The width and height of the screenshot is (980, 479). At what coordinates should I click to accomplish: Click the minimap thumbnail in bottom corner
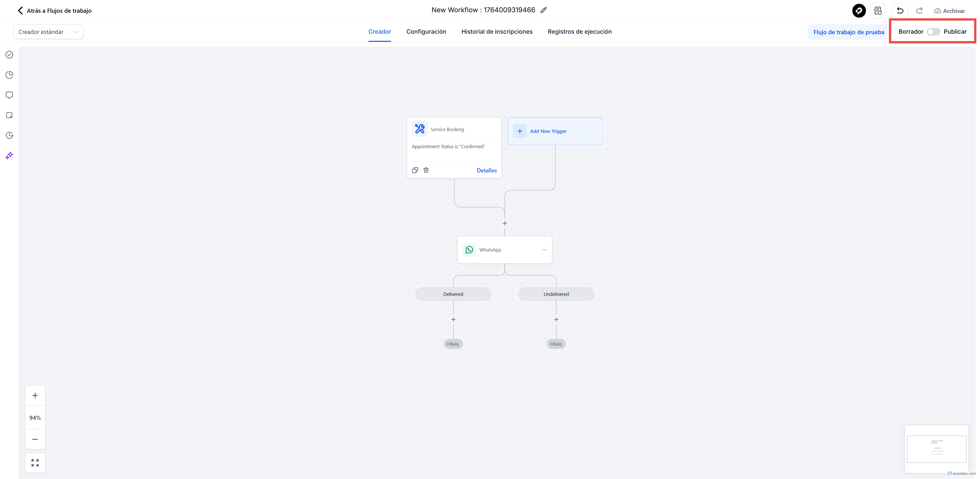coord(936,449)
